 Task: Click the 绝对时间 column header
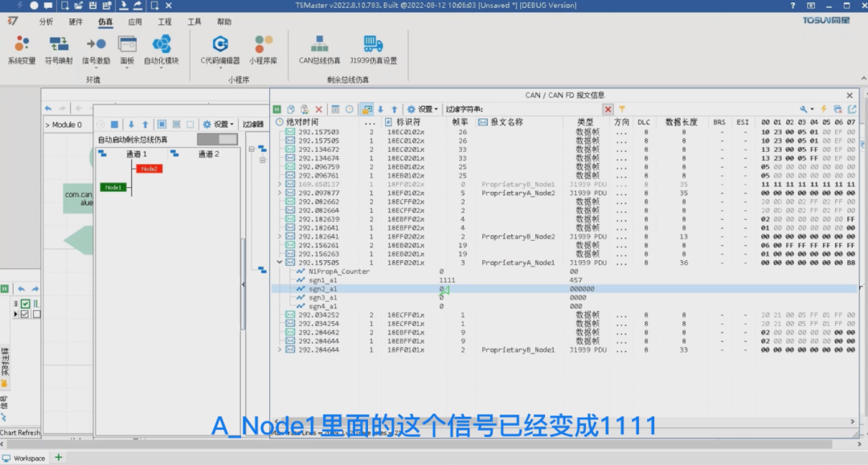coord(302,122)
